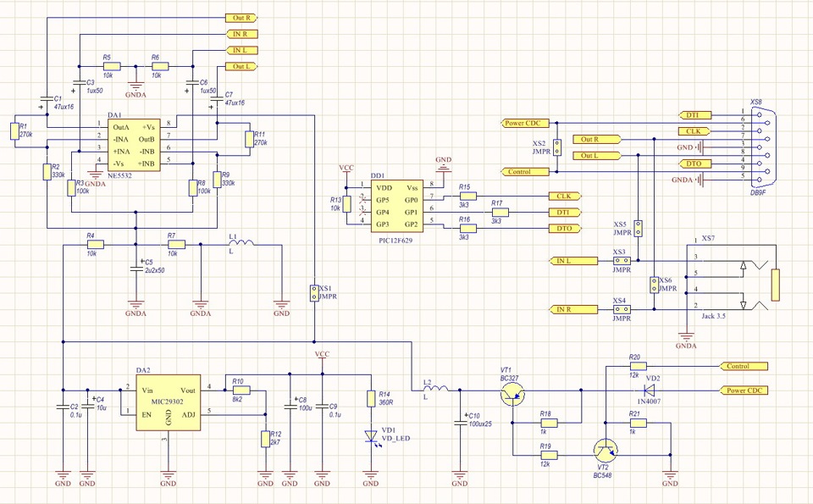Click resistor R20 12k symbol
The image size is (813, 504).
[638, 366]
